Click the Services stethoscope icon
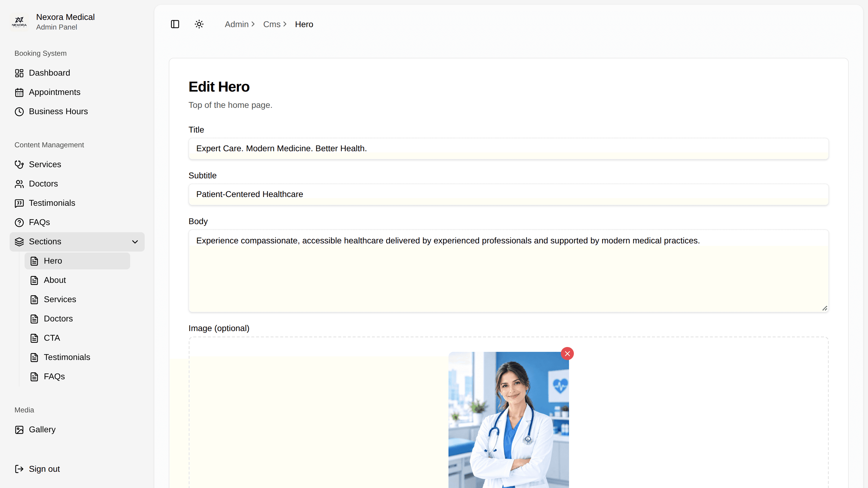The height and width of the screenshot is (488, 868). click(x=19, y=164)
